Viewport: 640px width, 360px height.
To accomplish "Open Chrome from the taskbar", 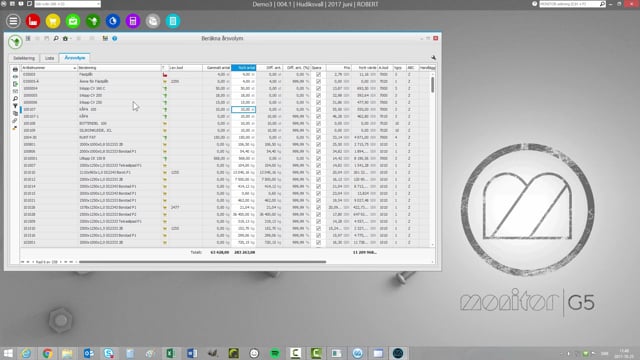I will click(x=47, y=353).
